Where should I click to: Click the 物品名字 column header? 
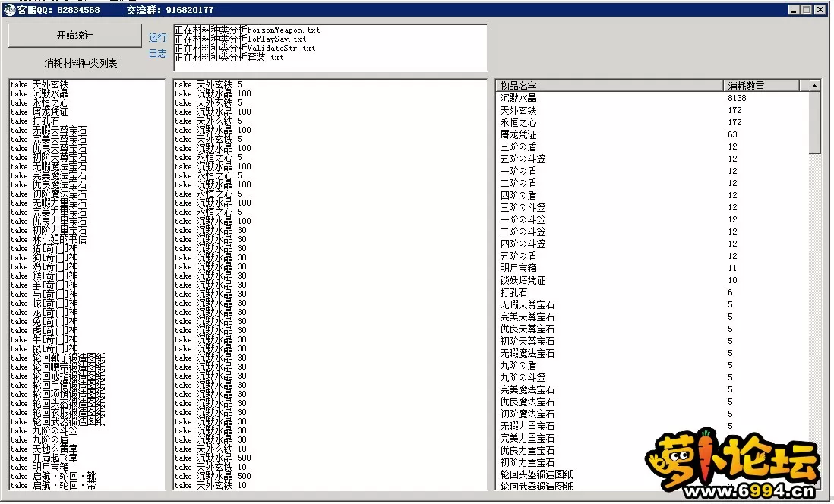pyautogui.click(x=609, y=86)
